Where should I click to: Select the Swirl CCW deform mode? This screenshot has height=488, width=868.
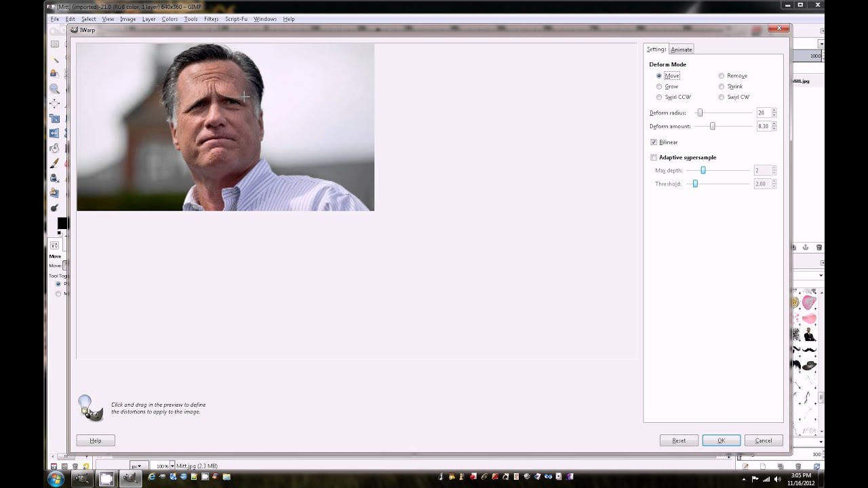(673, 98)
